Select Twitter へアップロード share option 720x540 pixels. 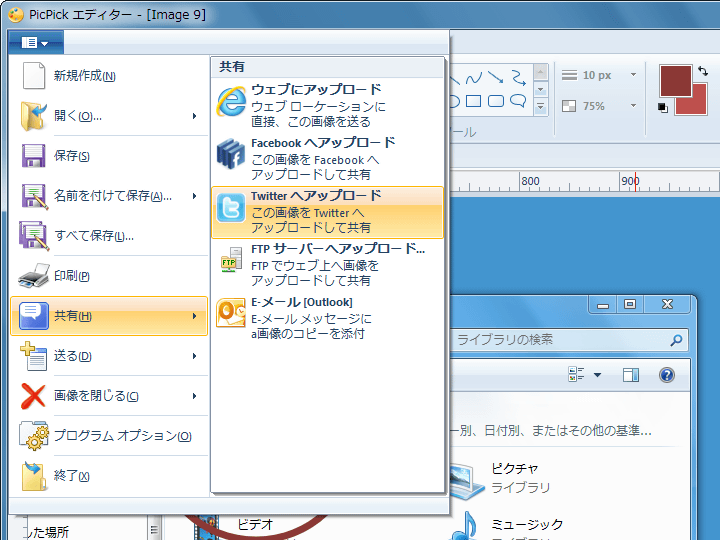pos(327,212)
